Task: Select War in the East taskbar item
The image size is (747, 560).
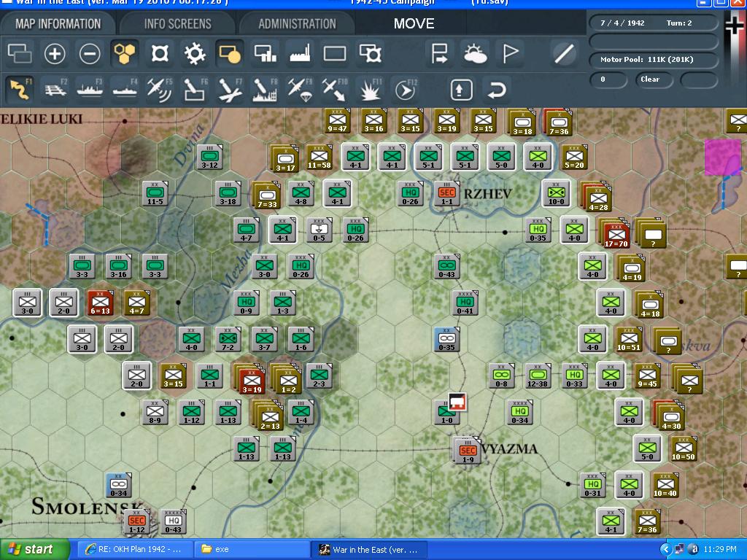Action: click(x=369, y=549)
